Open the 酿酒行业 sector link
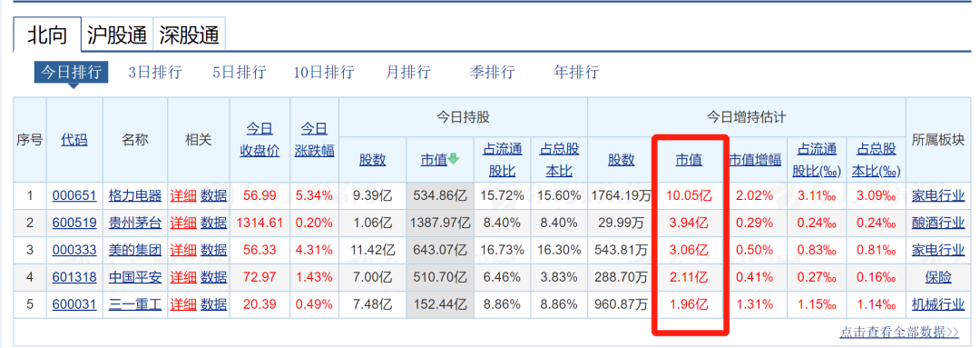Image resolution: width=980 pixels, height=348 pixels. click(x=938, y=224)
